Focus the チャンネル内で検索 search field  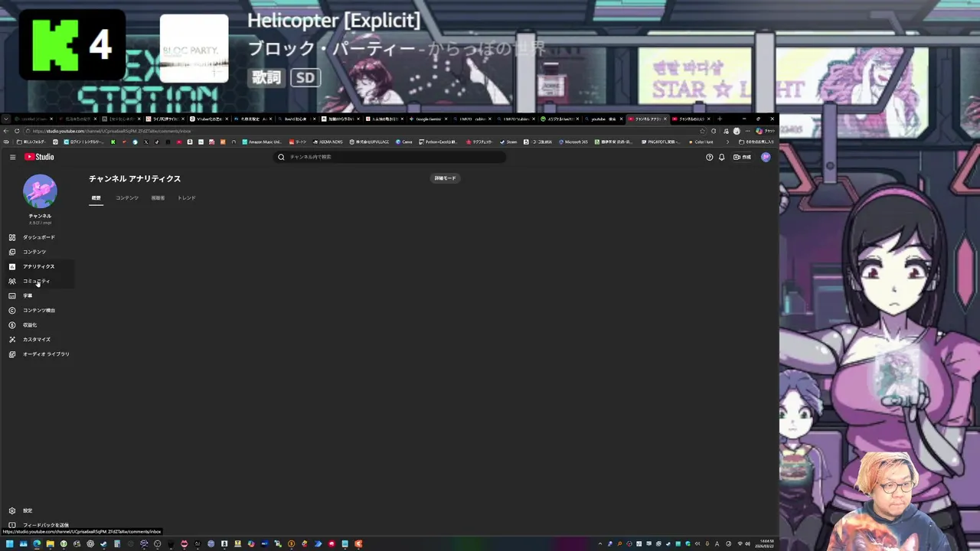(390, 157)
